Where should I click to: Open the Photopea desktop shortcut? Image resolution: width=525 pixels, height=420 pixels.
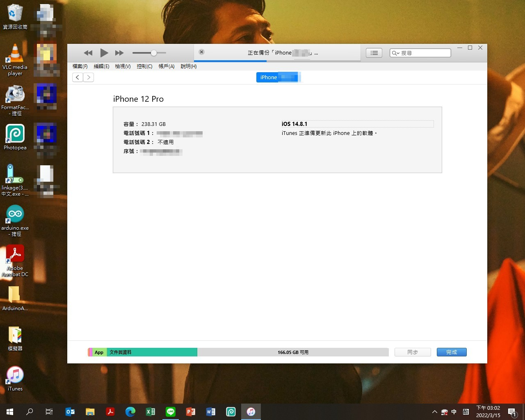[x=15, y=137]
